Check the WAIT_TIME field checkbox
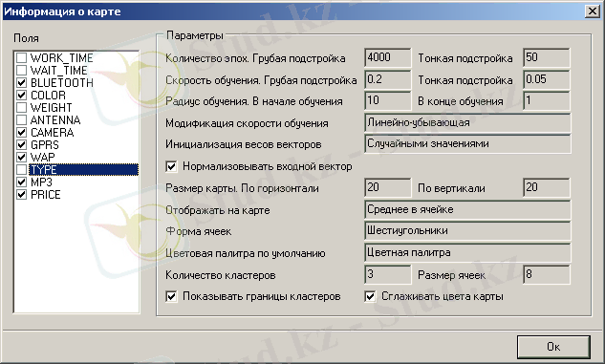This screenshot has height=364, width=605. [x=22, y=70]
